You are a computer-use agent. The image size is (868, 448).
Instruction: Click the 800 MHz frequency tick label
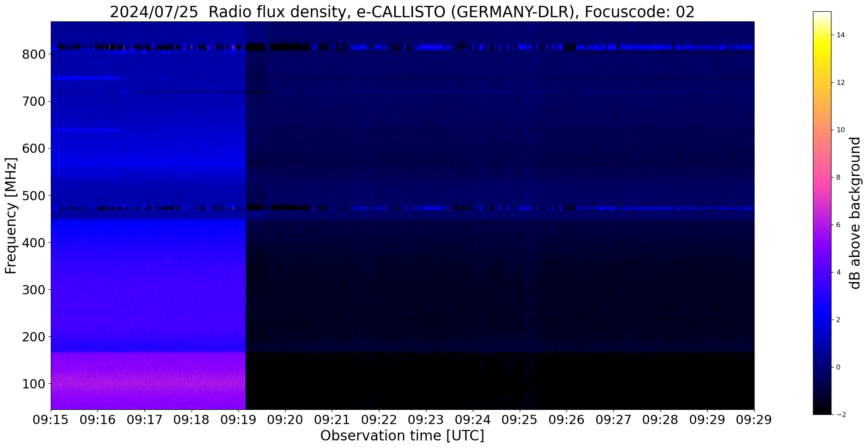click(x=33, y=54)
